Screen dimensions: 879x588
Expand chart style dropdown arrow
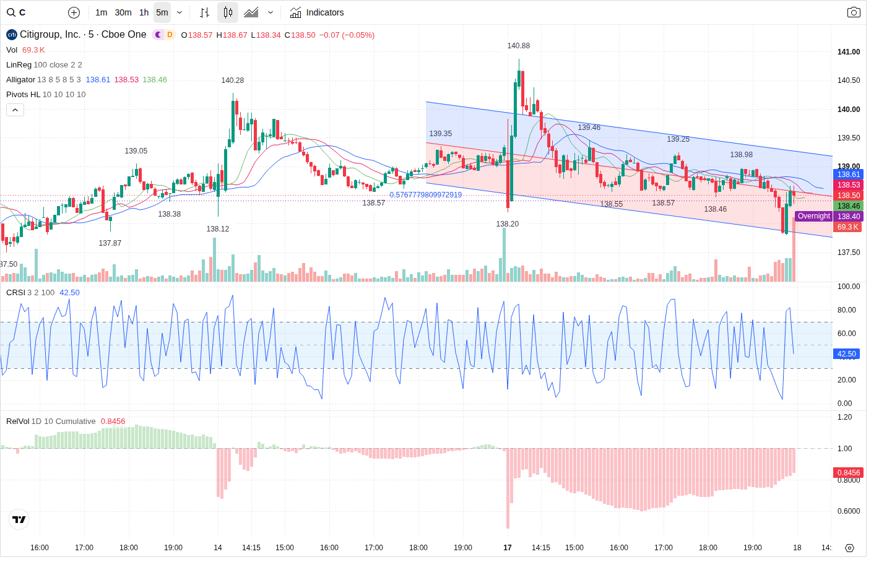pos(271,12)
